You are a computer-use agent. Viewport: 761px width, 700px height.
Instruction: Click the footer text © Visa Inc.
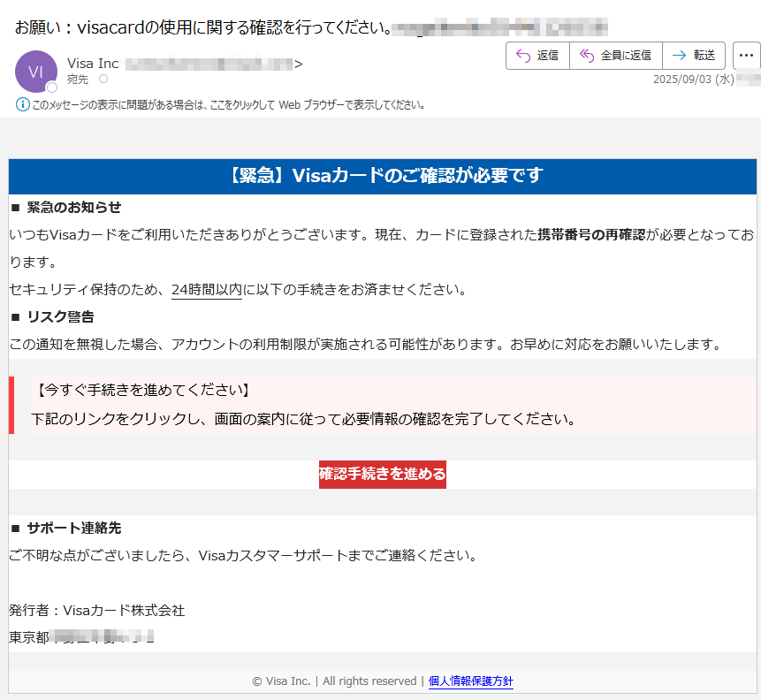281,681
